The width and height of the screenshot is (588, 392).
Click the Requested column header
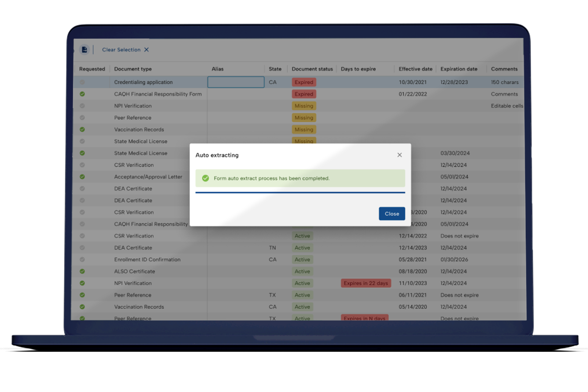click(x=92, y=69)
